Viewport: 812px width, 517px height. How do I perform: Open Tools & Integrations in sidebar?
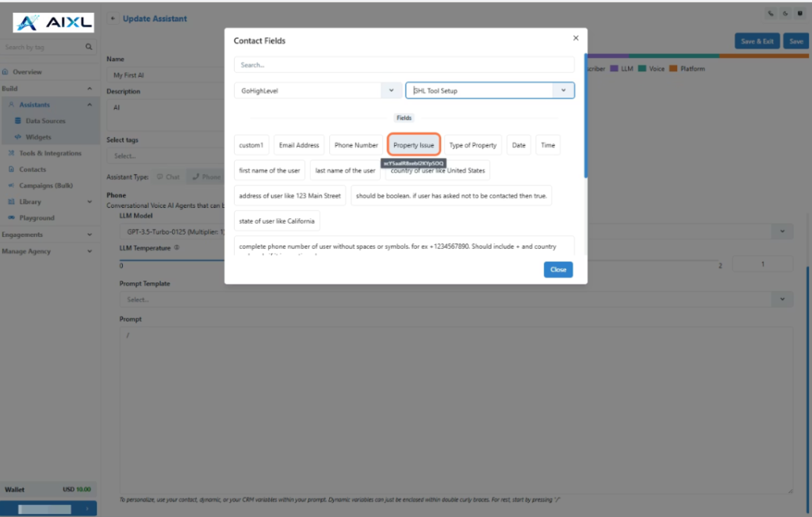50,153
